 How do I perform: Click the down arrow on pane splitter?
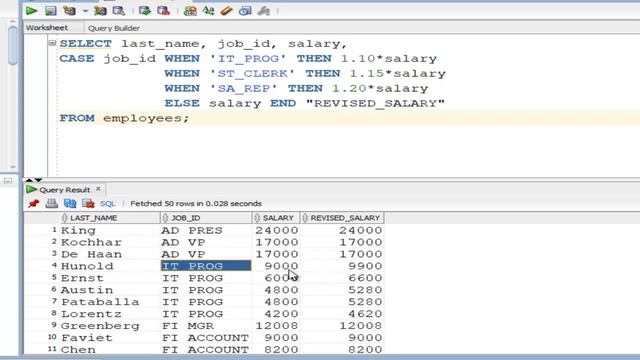pyautogui.click(x=38, y=180)
